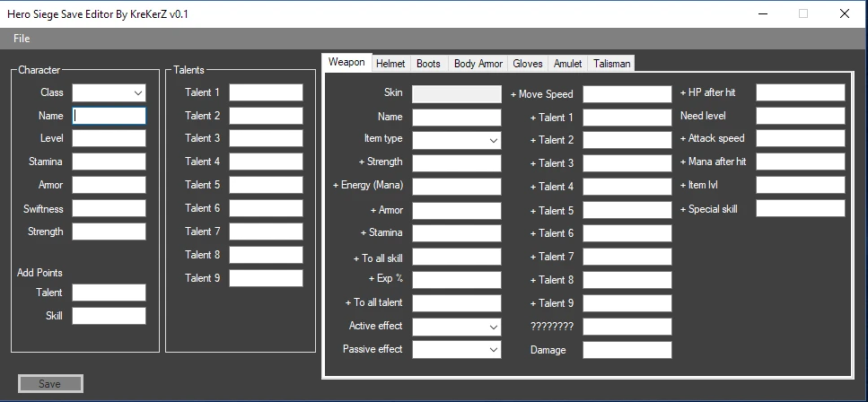Click the + Mana after hit field

[801, 162]
